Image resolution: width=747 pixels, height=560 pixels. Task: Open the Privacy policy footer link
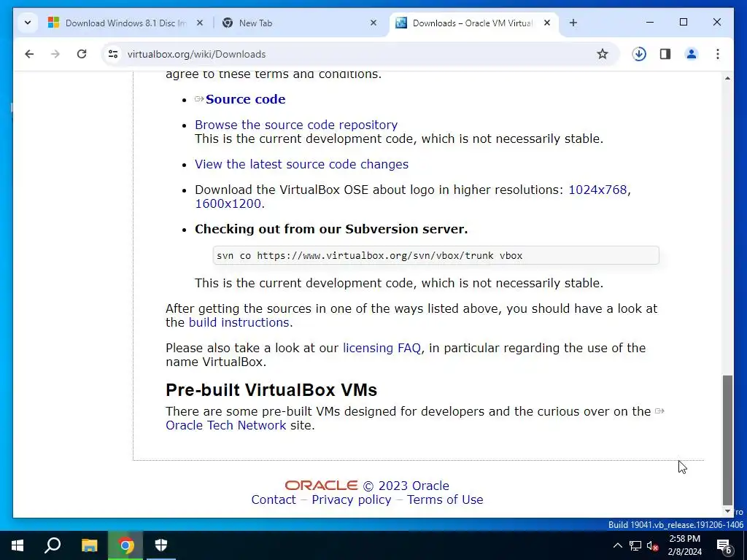[x=351, y=499]
